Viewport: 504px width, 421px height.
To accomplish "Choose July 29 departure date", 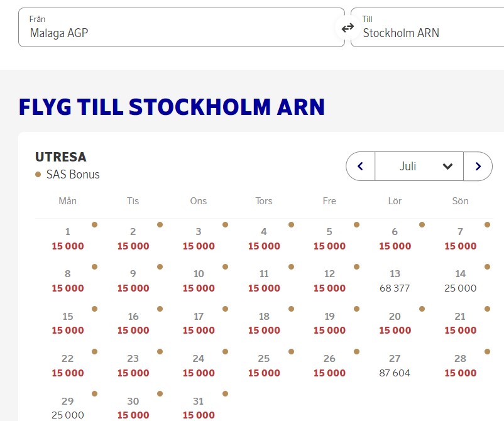I will pyautogui.click(x=68, y=408).
